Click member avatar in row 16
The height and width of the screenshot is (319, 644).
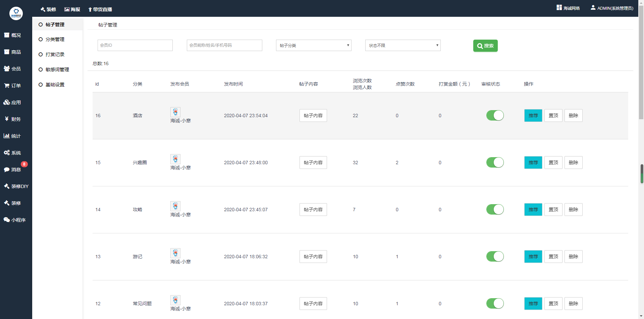coord(175,112)
